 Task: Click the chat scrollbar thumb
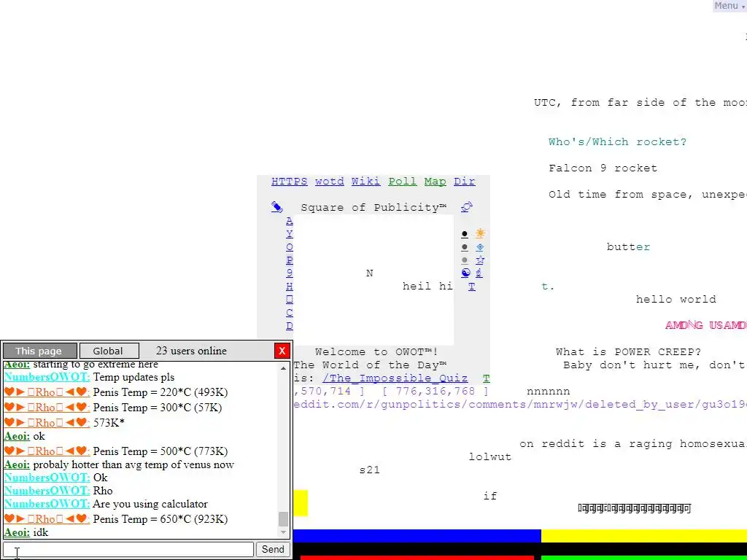[x=284, y=518]
